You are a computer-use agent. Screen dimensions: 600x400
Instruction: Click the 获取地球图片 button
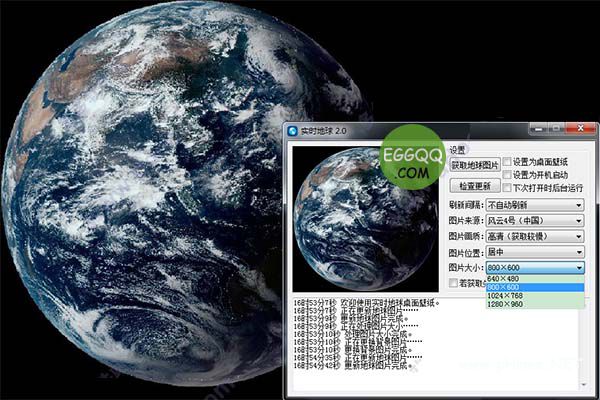click(x=474, y=165)
